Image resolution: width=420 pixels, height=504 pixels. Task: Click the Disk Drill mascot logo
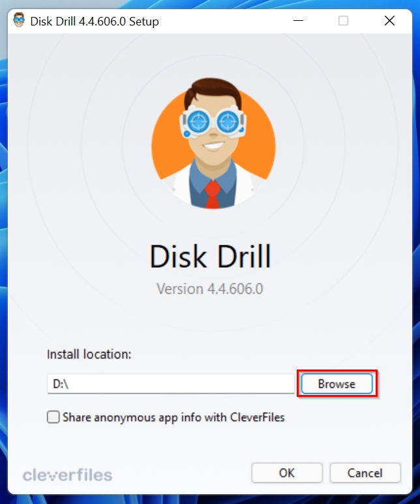(x=213, y=143)
